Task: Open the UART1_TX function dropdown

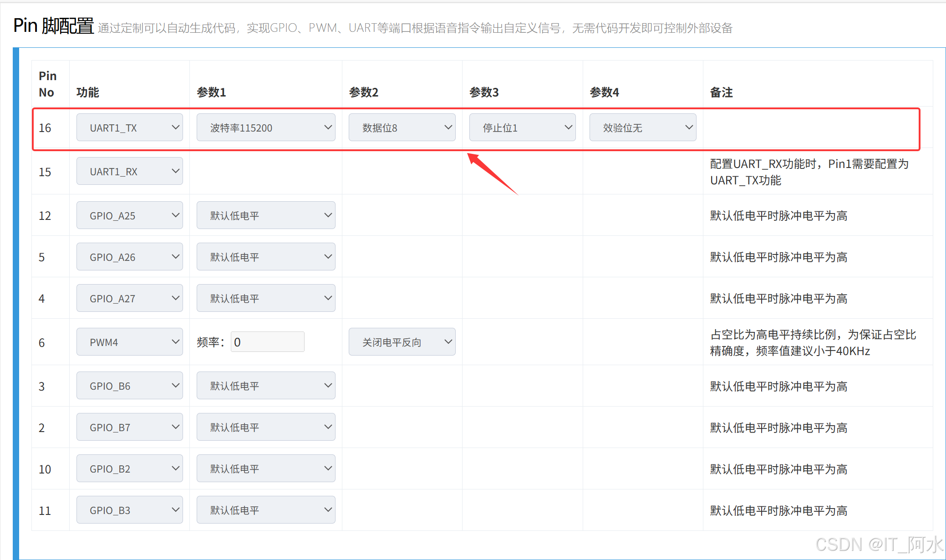Action: coord(129,127)
